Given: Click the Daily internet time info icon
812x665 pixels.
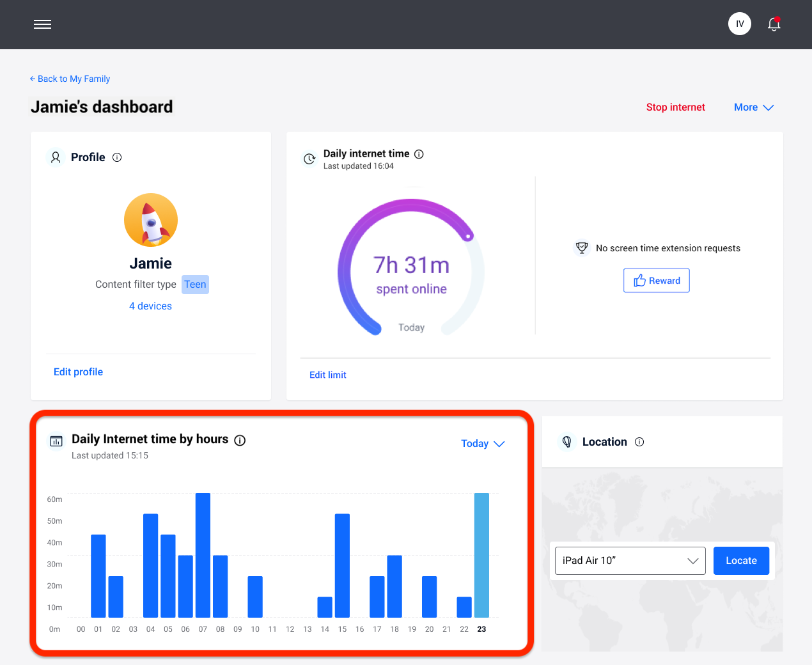Looking at the screenshot, I should click(419, 153).
